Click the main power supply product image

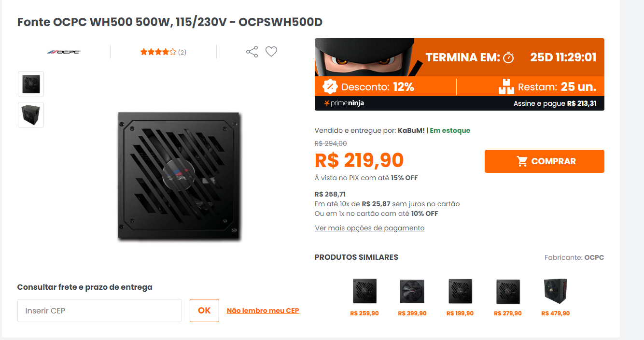180,176
